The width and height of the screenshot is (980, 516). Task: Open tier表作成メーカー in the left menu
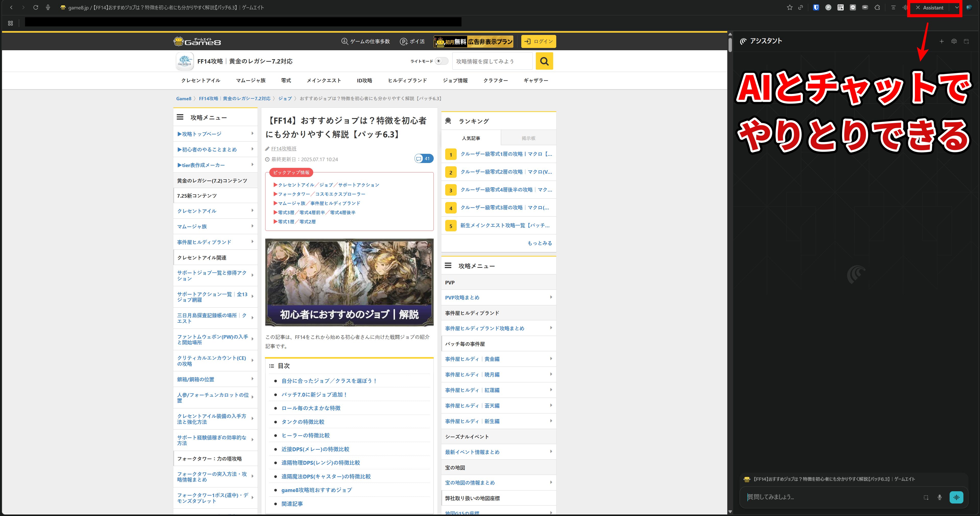(x=215, y=165)
